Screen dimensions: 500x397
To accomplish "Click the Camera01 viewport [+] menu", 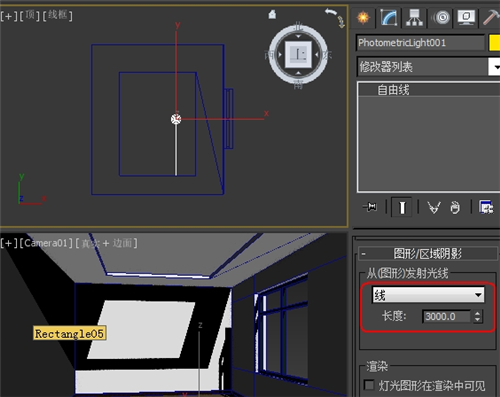I will 9,243.
